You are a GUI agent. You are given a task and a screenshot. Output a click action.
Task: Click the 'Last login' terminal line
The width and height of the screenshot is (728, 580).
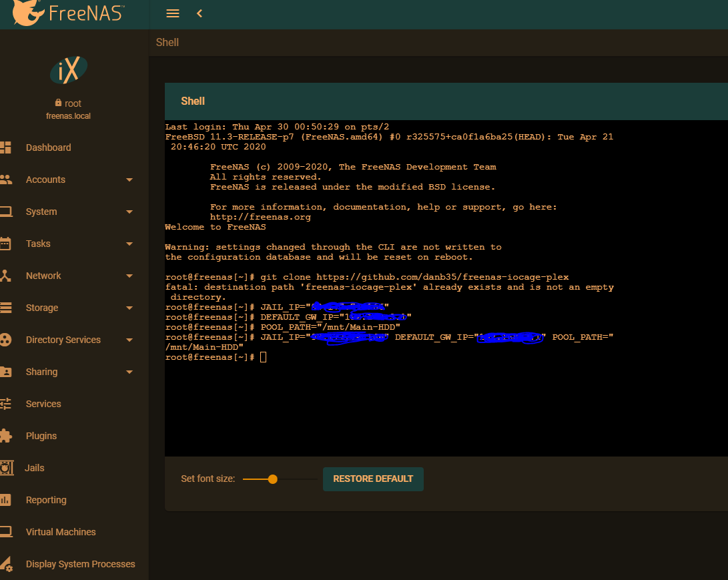277,127
